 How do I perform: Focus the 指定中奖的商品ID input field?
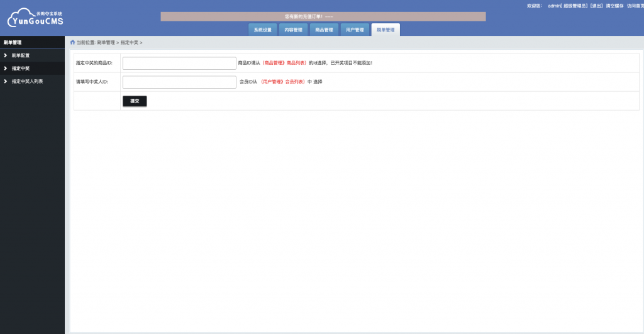click(x=179, y=64)
